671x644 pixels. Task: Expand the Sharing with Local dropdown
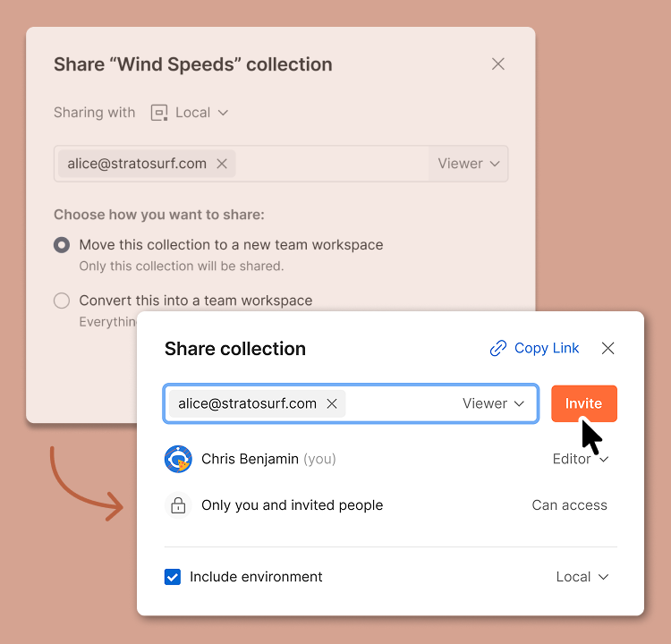[202, 113]
